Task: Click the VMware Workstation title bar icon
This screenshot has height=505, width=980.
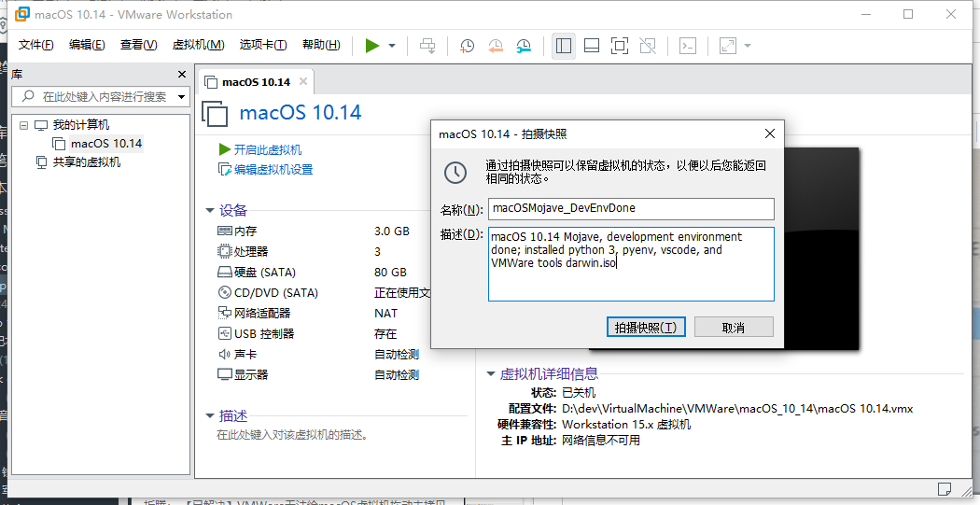Action: (x=21, y=14)
